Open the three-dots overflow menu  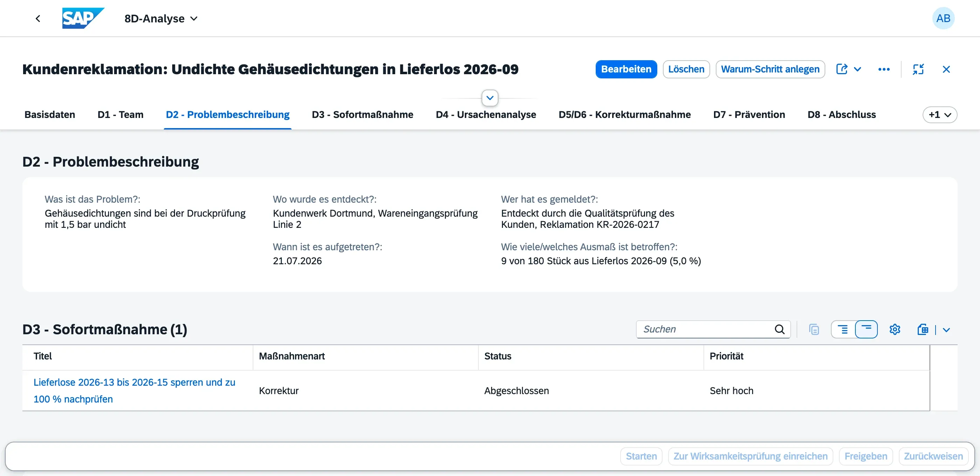884,69
